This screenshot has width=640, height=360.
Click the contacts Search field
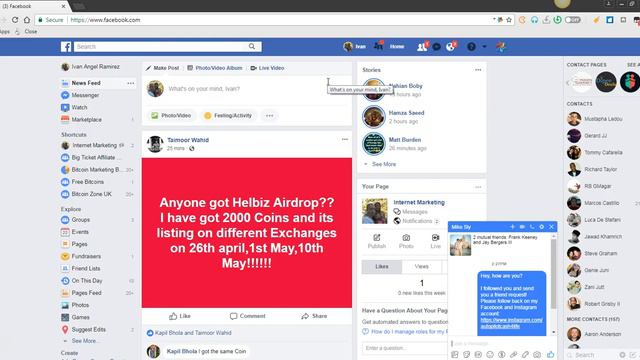pyautogui.click(x=592, y=355)
